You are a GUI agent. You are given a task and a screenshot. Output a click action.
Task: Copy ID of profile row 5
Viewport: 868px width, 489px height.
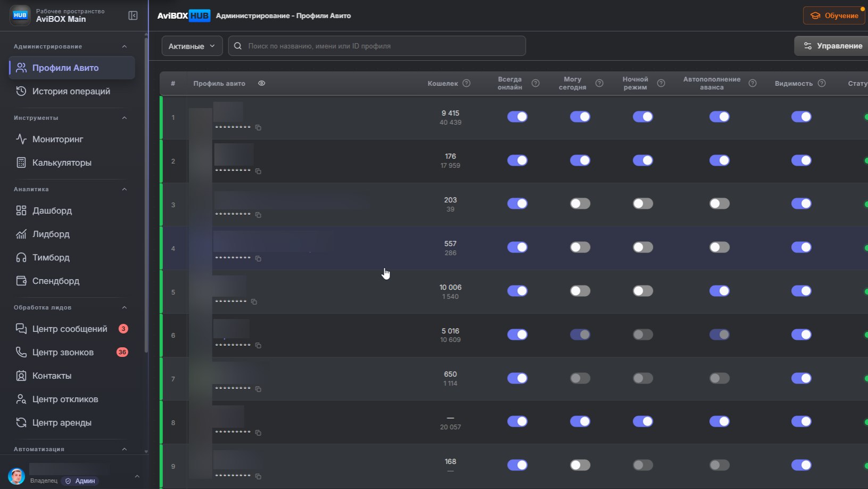(x=254, y=302)
